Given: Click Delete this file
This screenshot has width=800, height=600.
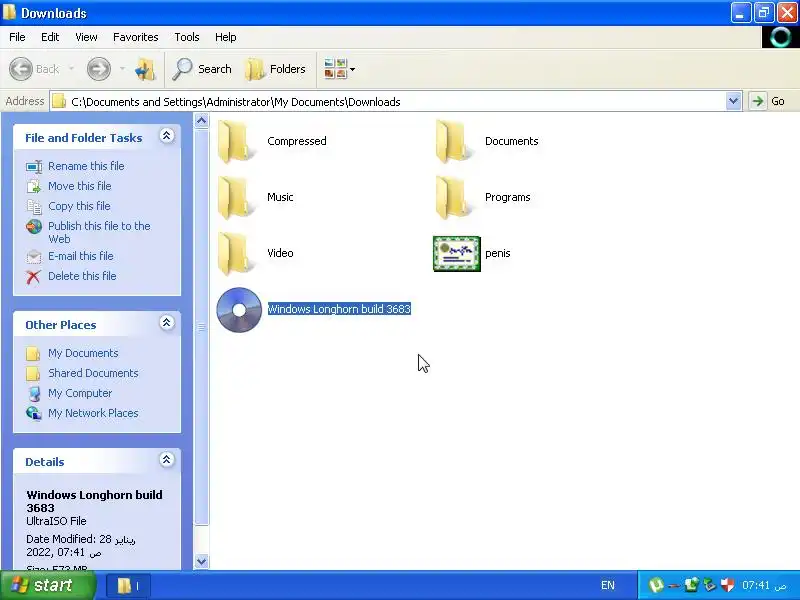Looking at the screenshot, I should (x=82, y=276).
